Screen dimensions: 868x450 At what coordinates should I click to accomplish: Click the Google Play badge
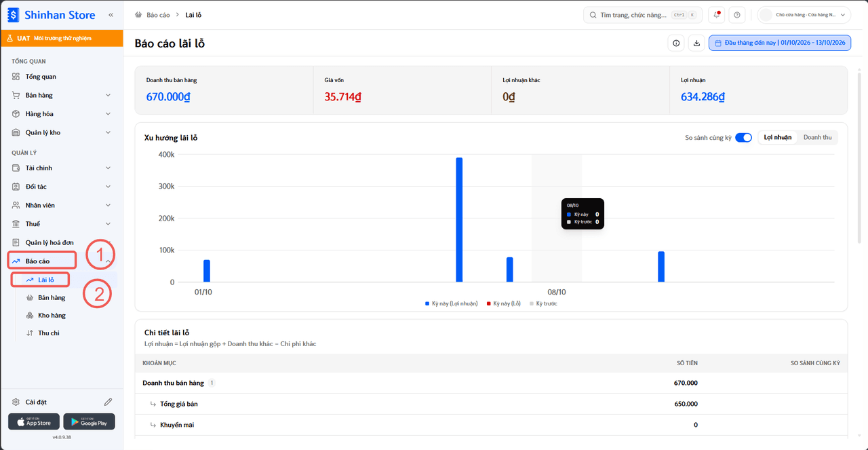click(89, 421)
